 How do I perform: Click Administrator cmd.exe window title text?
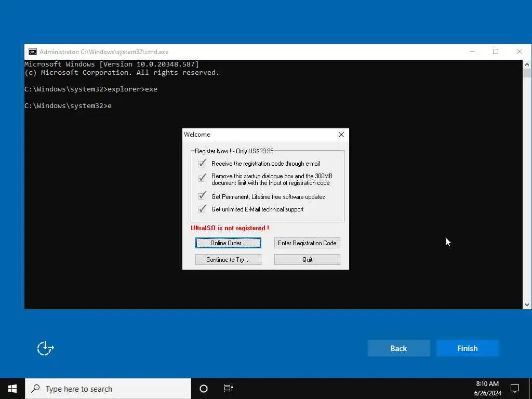tap(104, 52)
